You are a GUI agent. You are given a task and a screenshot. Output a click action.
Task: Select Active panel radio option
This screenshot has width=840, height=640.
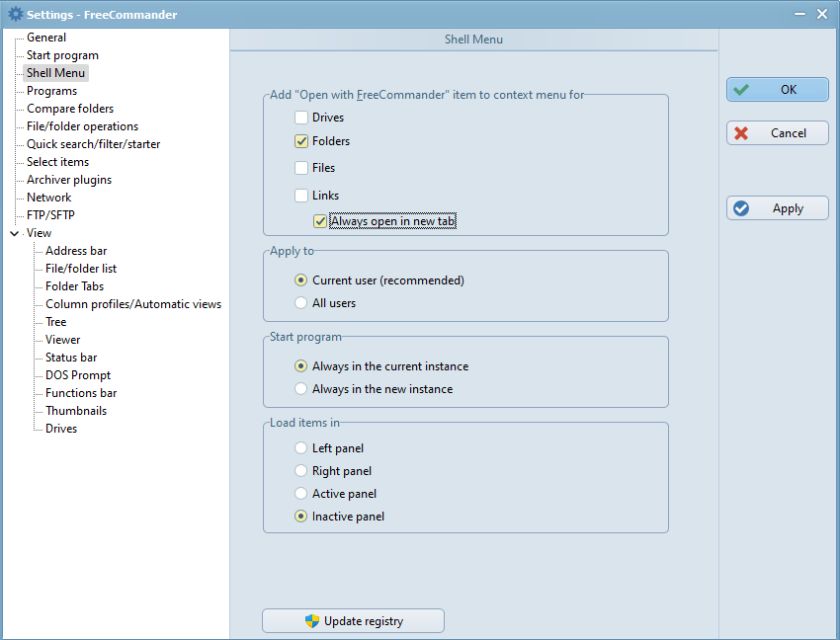pyautogui.click(x=301, y=495)
